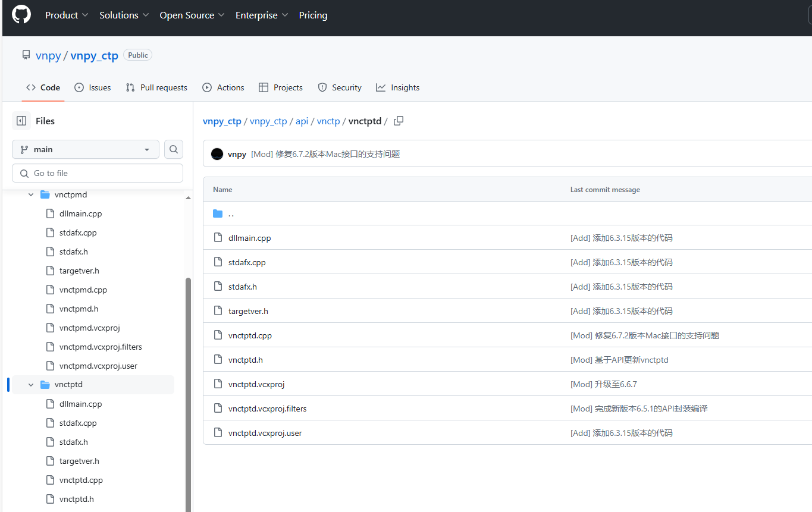The width and height of the screenshot is (812, 512).
Task: Switch to the Issues tab
Action: pos(93,87)
